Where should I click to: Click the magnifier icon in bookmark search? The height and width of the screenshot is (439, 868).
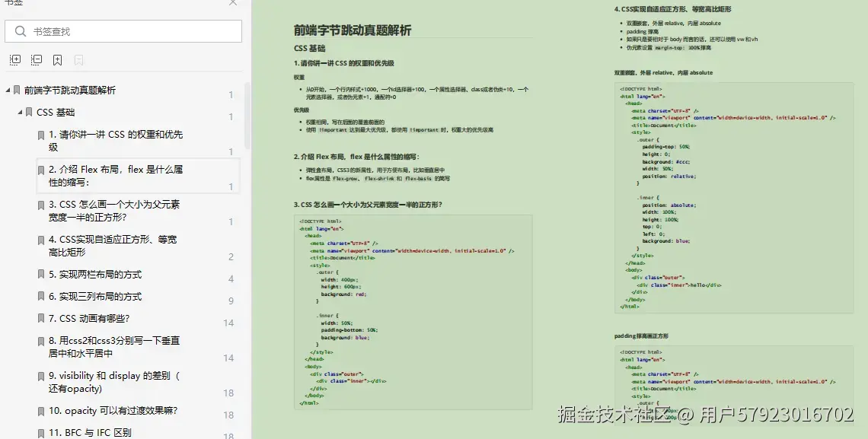21,31
